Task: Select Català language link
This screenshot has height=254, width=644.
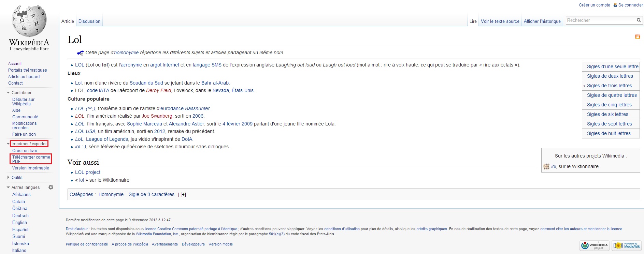Action: click(x=18, y=202)
